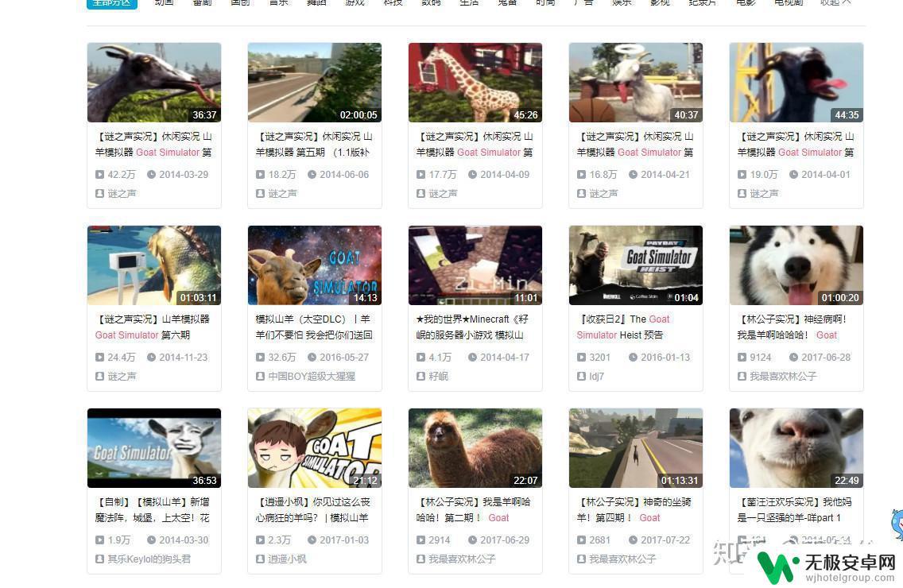Open the meme goat thumbnail lasting 36:53

(153, 448)
